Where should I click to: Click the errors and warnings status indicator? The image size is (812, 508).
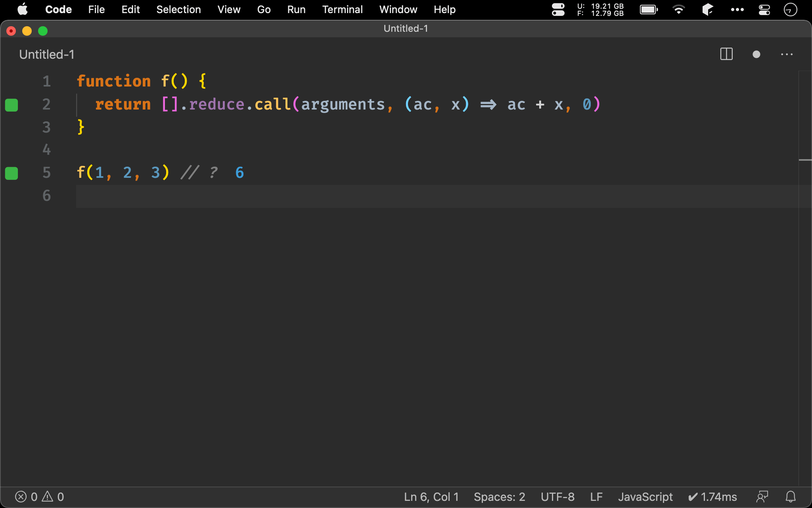(x=39, y=496)
